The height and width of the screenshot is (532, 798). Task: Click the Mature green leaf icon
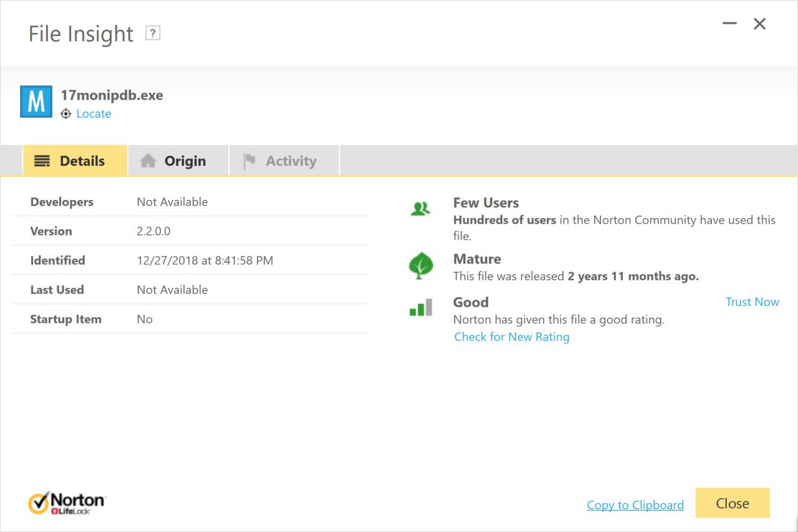(421, 266)
